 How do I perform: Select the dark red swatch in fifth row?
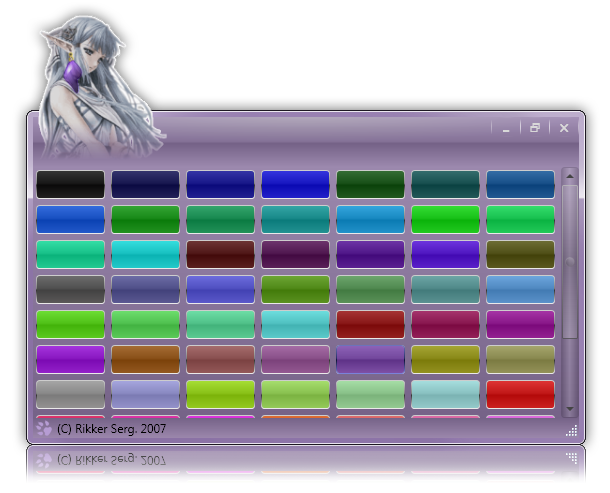click(370, 324)
